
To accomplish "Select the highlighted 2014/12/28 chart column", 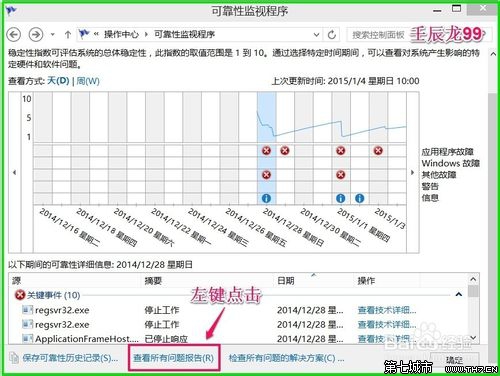I will point(266,148).
